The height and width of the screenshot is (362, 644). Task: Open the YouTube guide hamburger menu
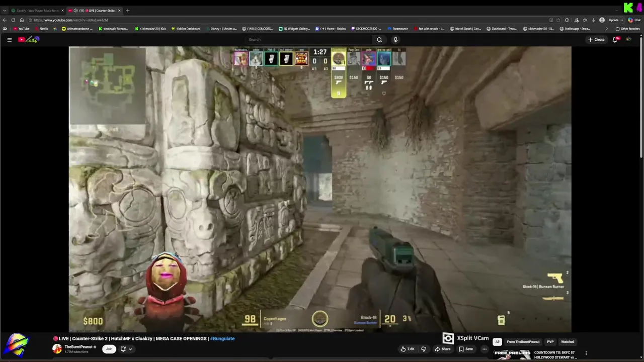(9, 40)
